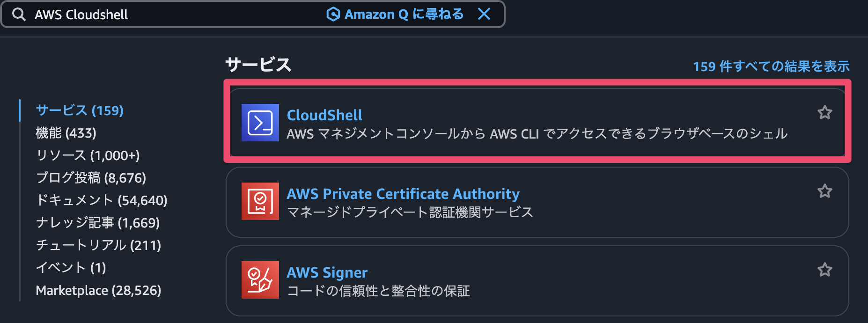Open the CloudShell service link
The image size is (868, 323).
coord(324,115)
